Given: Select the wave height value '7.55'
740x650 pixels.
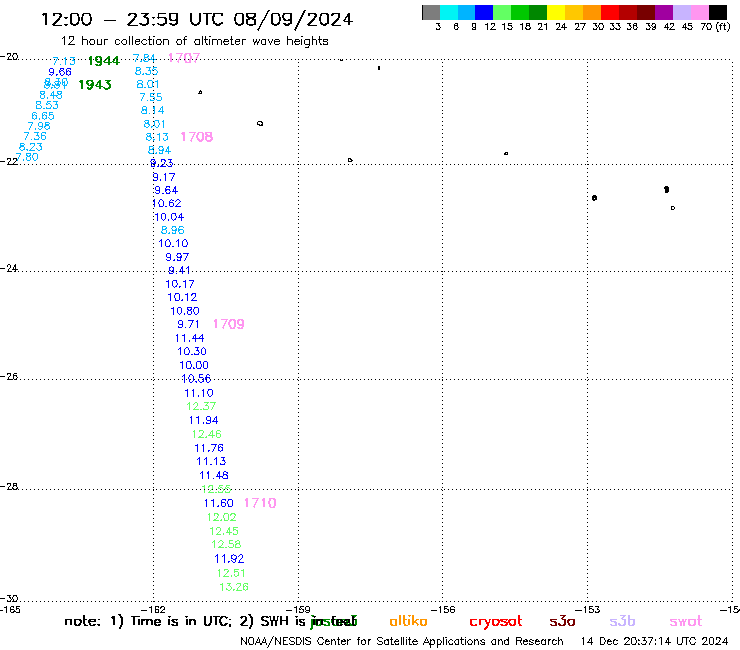Looking at the screenshot, I should (x=151, y=97).
